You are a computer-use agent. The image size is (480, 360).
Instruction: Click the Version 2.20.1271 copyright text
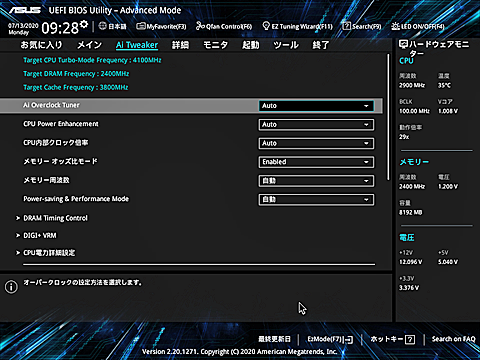point(240,351)
